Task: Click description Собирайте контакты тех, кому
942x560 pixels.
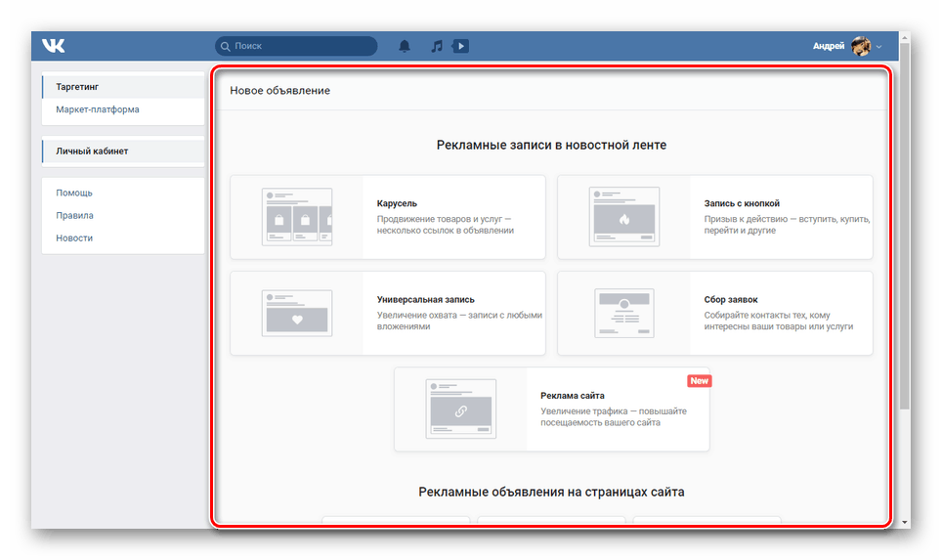Action: click(x=779, y=321)
